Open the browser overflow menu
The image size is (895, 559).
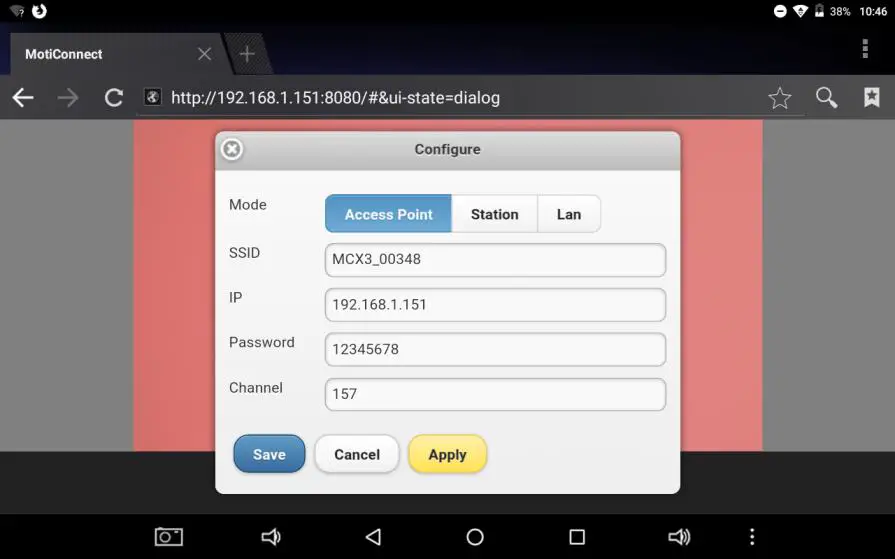[x=865, y=49]
